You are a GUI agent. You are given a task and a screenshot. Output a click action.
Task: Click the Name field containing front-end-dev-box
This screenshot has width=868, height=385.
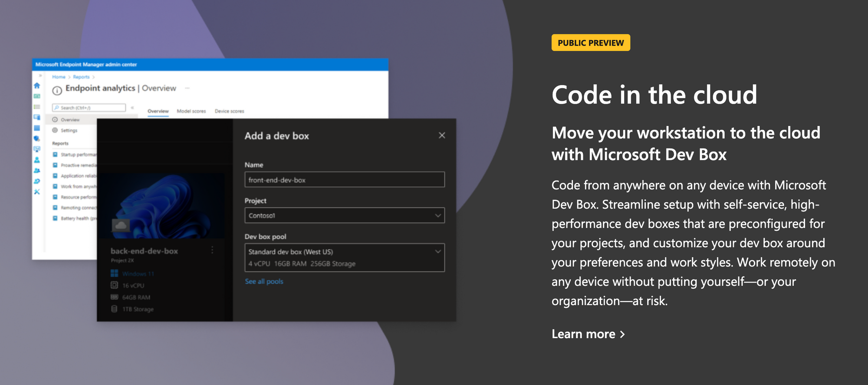point(345,179)
